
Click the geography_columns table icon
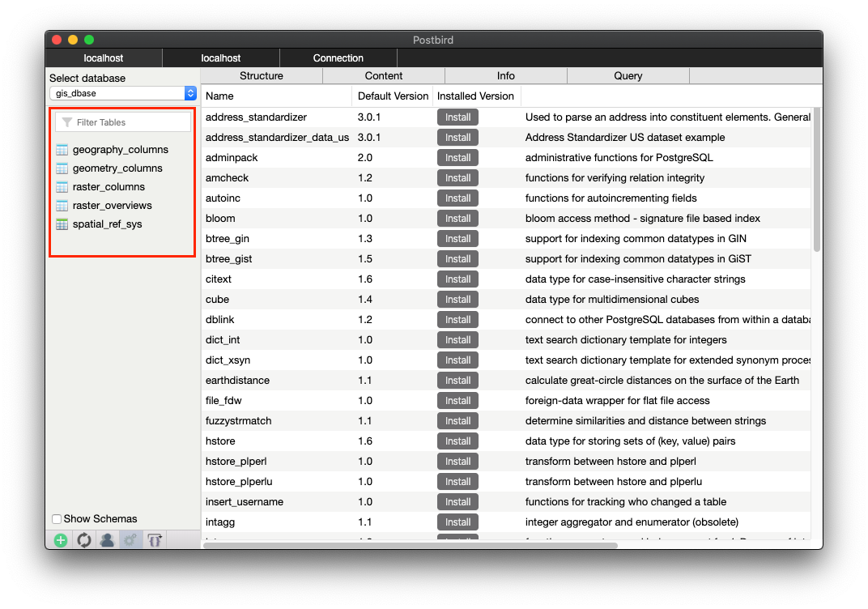click(x=62, y=150)
